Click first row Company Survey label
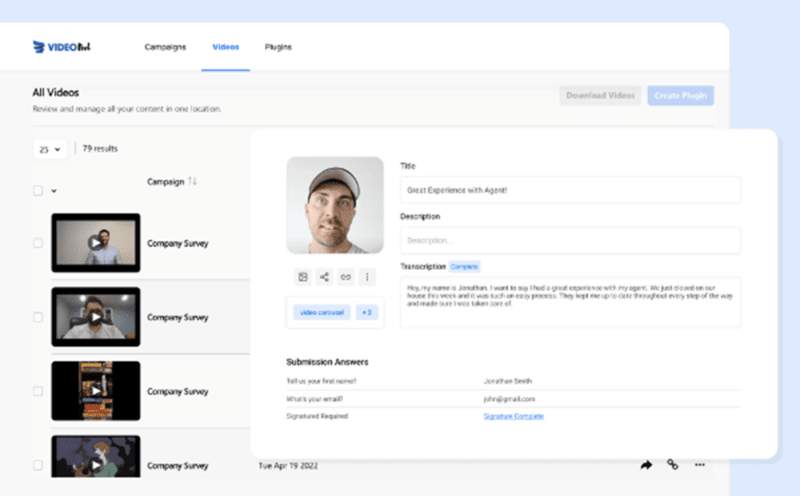 point(178,243)
